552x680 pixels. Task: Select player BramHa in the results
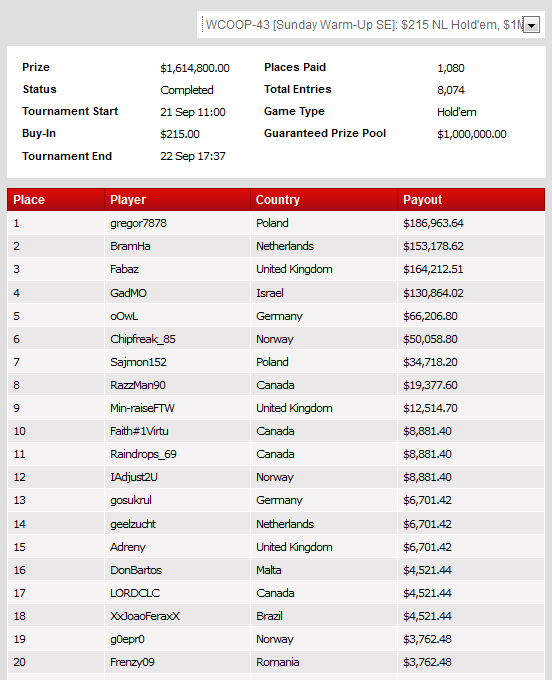(130, 246)
